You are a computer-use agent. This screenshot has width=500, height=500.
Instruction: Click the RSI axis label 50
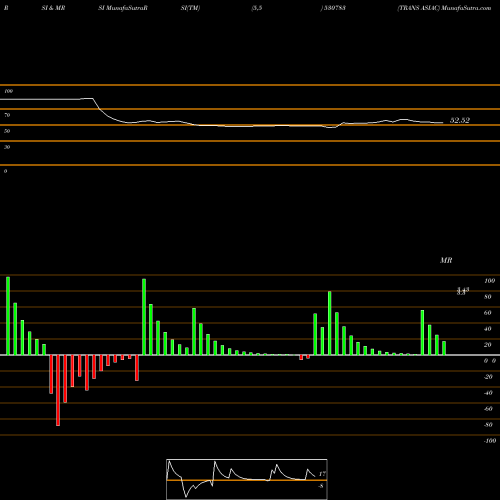coord(7,131)
